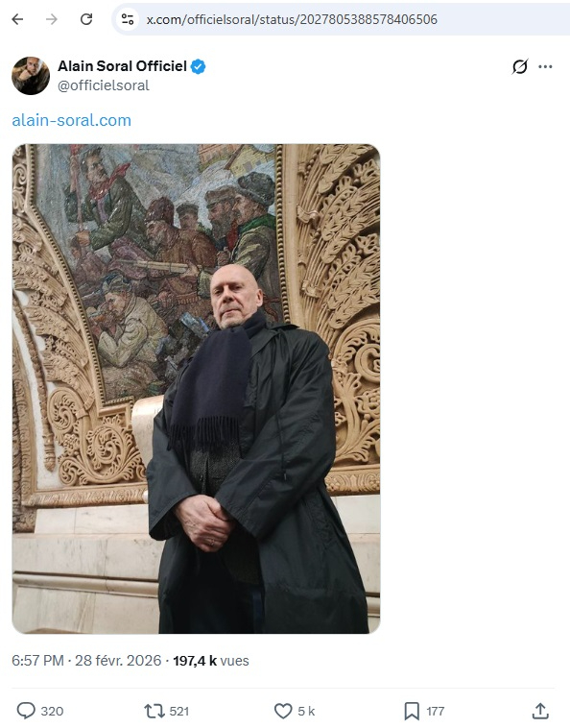Repost using the retweet arrows icon
Image resolution: width=570 pixels, height=728 pixels.
click(x=154, y=711)
